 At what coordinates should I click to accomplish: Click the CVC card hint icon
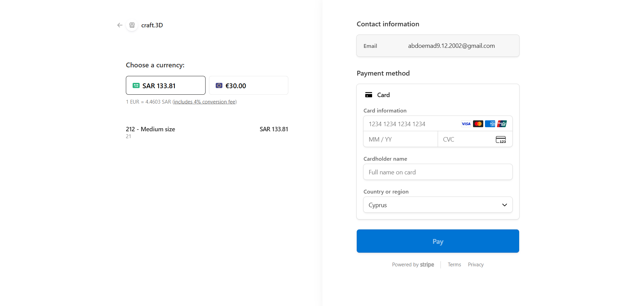coord(501,139)
